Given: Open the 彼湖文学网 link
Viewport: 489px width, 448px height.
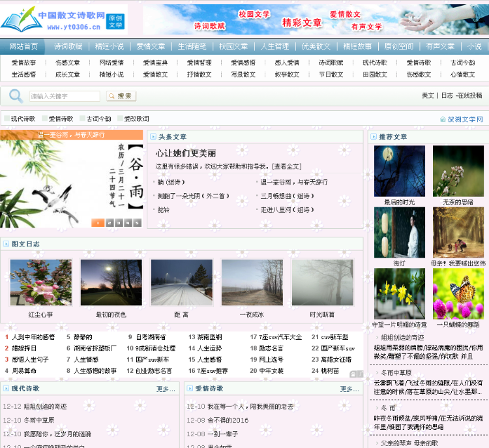Looking at the screenshot, I should coord(466,119).
